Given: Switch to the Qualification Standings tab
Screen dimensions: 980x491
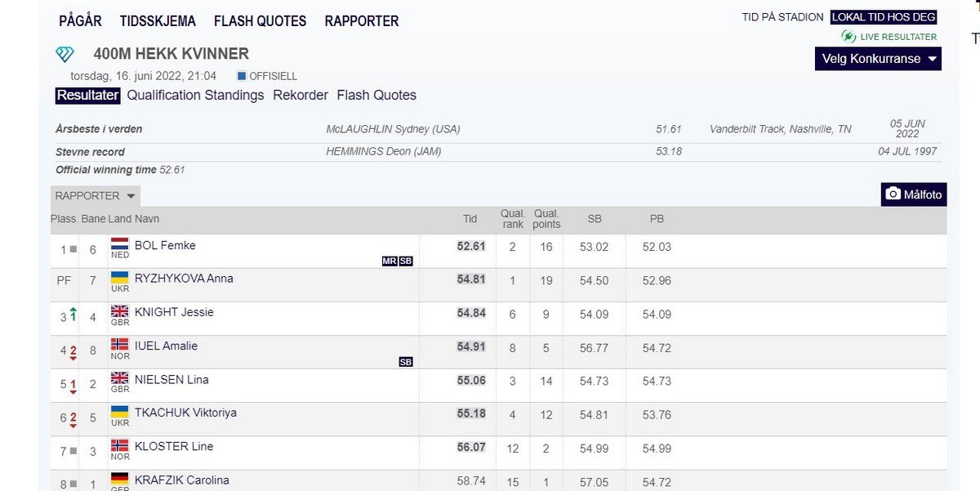Looking at the screenshot, I should pyautogui.click(x=195, y=96).
